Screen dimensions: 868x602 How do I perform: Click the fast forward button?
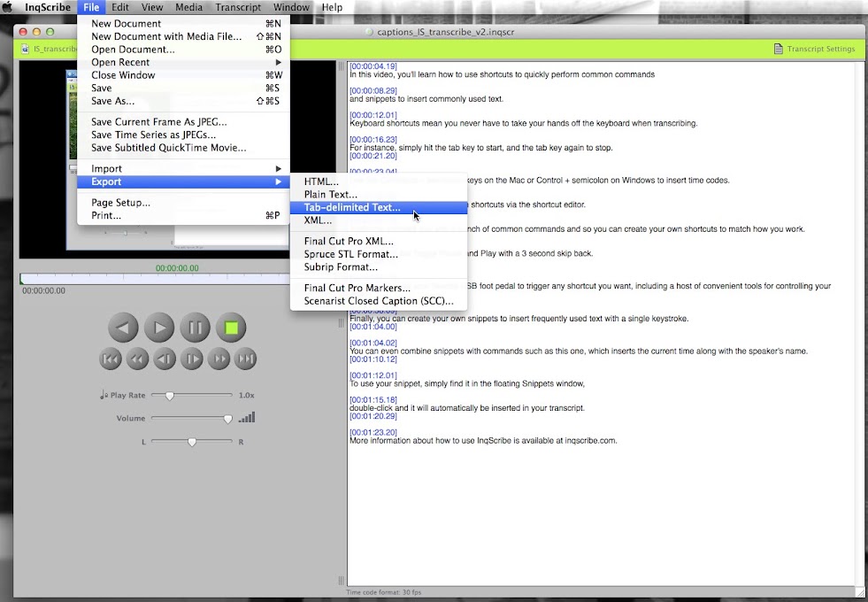[x=219, y=359]
